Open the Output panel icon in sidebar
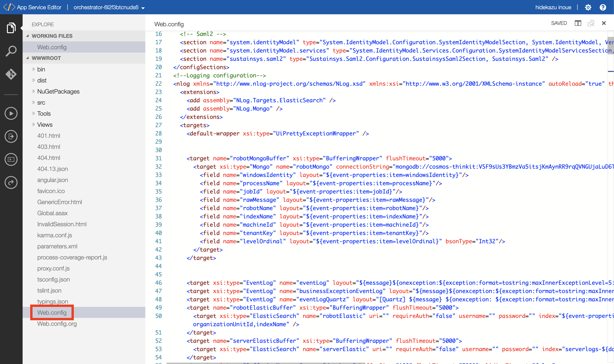The height and width of the screenshot is (364, 614). (x=11, y=136)
